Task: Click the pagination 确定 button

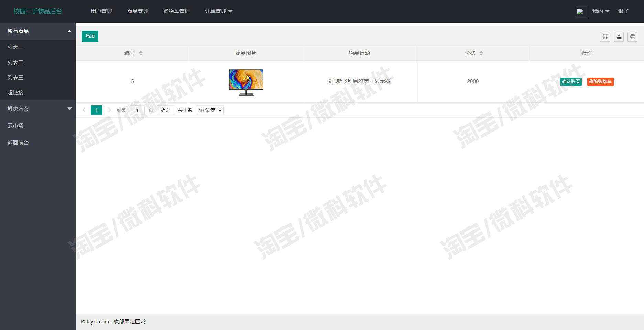Action: click(165, 110)
